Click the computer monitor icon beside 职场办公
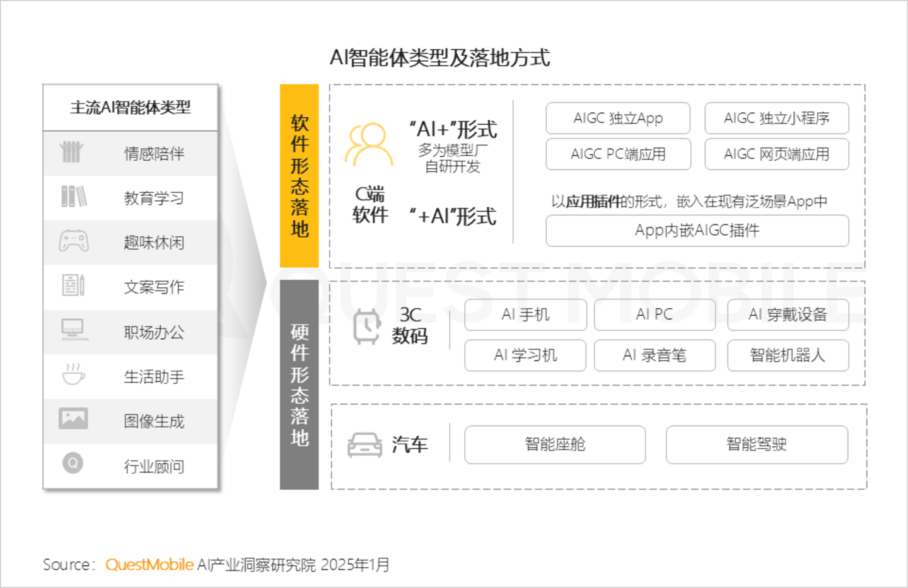The height and width of the screenshot is (588, 908). point(73,330)
